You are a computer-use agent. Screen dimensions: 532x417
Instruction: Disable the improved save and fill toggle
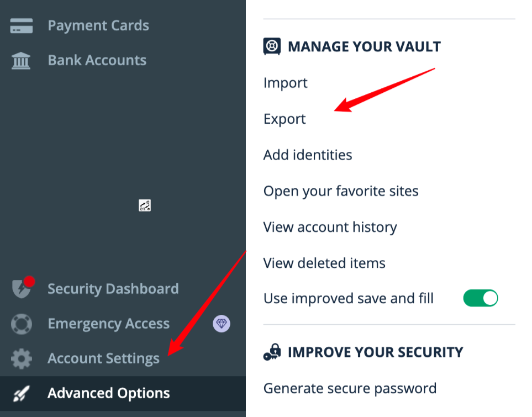pos(481,298)
